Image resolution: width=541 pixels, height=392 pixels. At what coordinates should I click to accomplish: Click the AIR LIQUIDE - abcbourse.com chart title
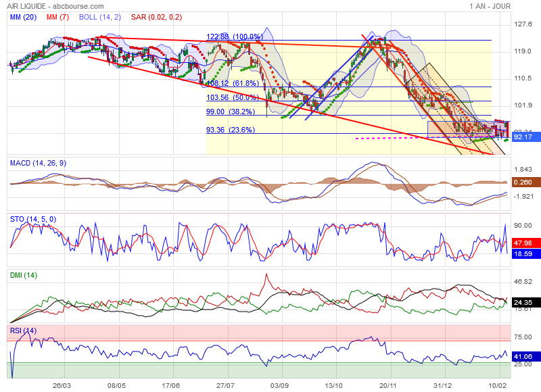tap(55, 6)
